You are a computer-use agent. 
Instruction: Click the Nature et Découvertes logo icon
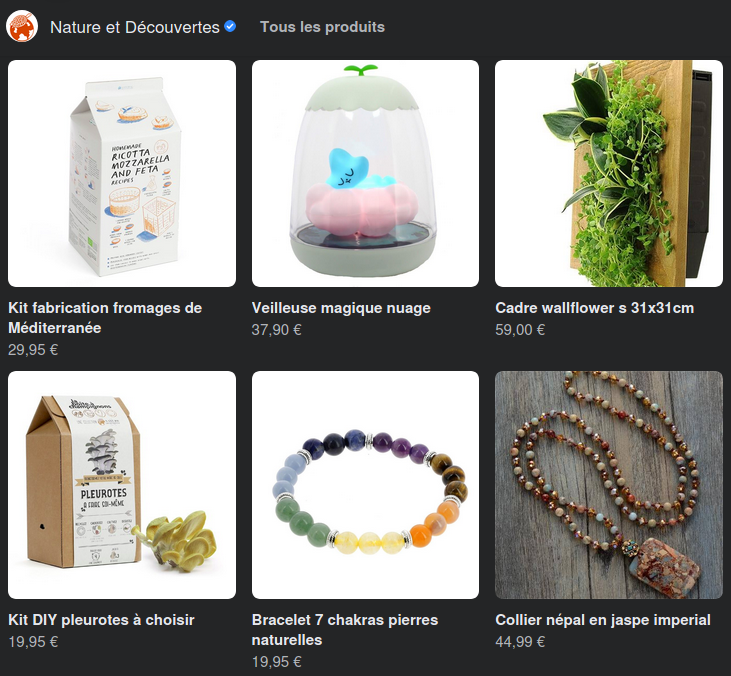22,27
